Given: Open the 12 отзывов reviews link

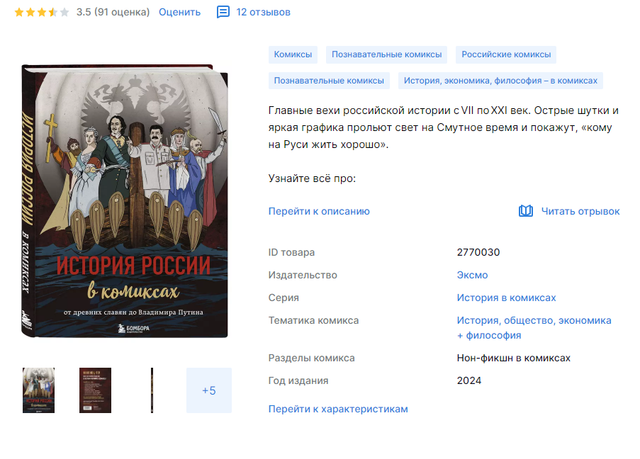Looking at the screenshot, I should [263, 12].
